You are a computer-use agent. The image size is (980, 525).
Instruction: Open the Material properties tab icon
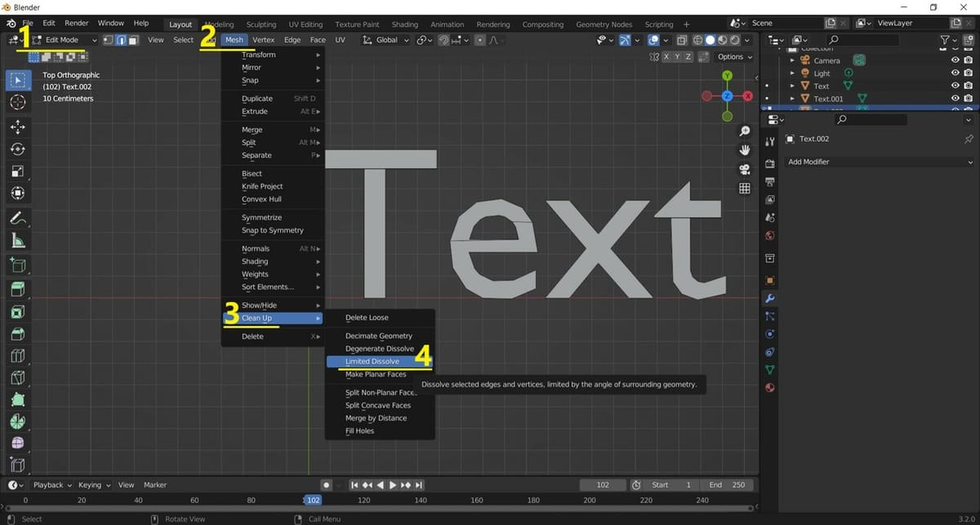769,387
